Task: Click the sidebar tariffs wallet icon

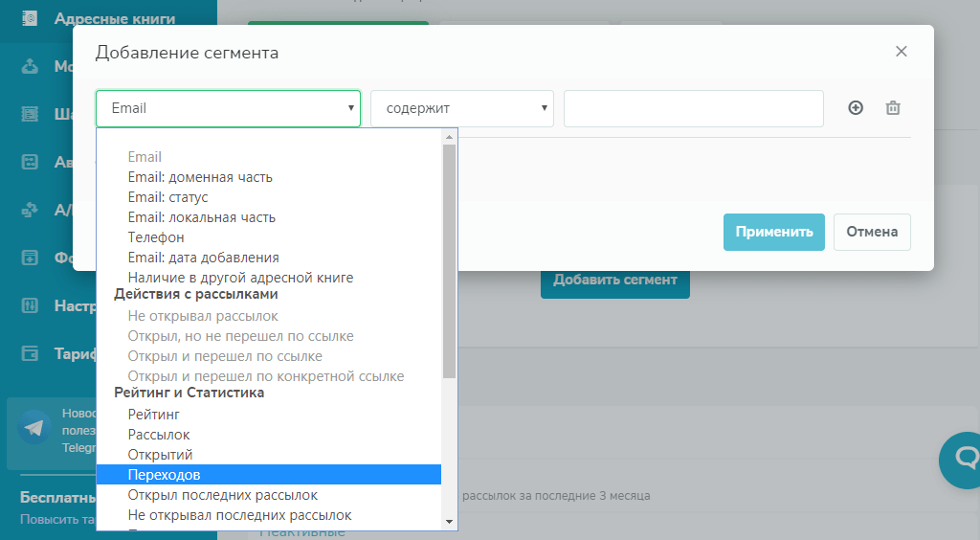Action: [30, 353]
